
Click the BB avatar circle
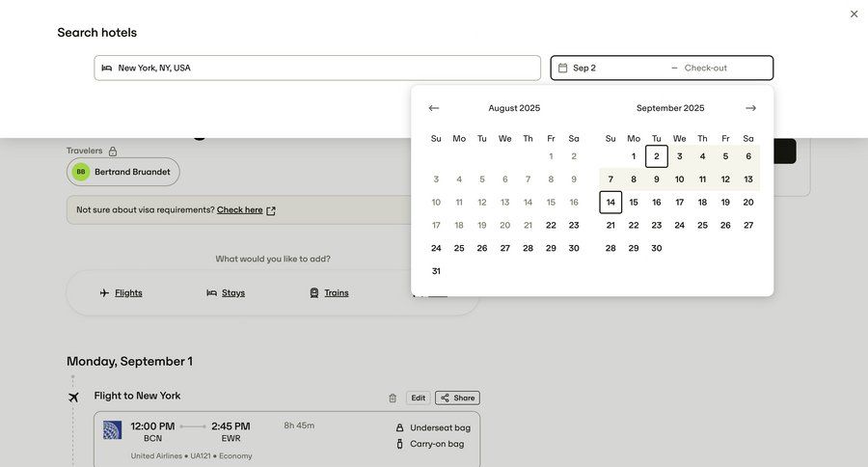point(81,172)
